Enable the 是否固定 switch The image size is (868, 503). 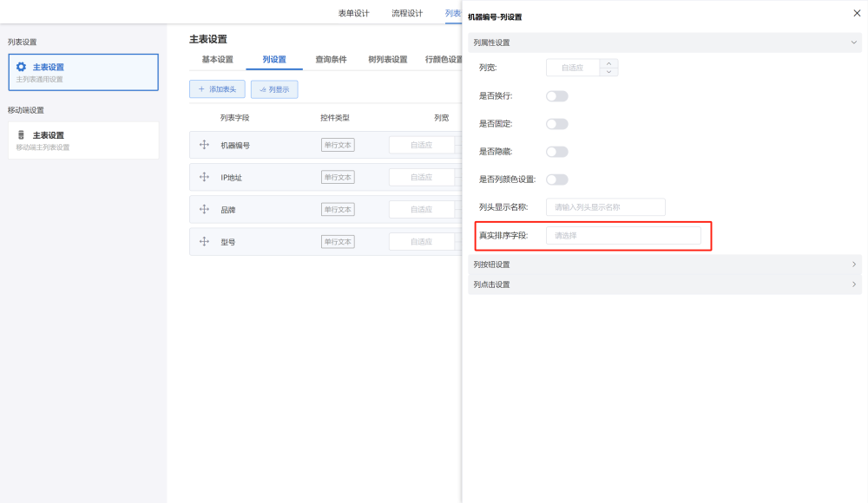point(556,124)
